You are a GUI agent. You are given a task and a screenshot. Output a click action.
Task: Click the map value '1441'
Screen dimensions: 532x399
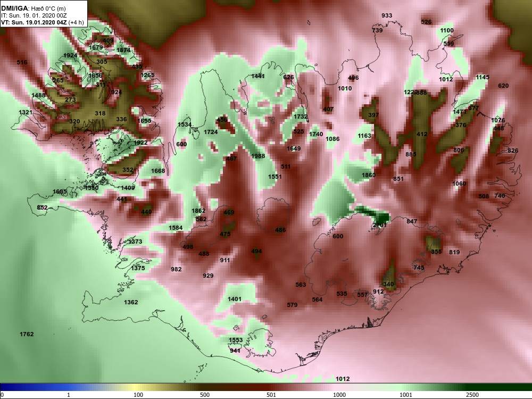(x=258, y=76)
